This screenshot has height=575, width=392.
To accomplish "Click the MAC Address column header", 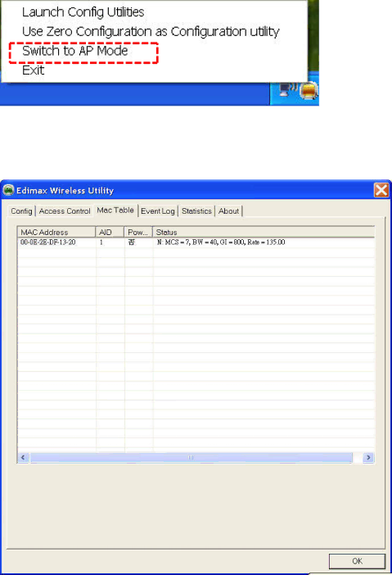I will 56,232.
